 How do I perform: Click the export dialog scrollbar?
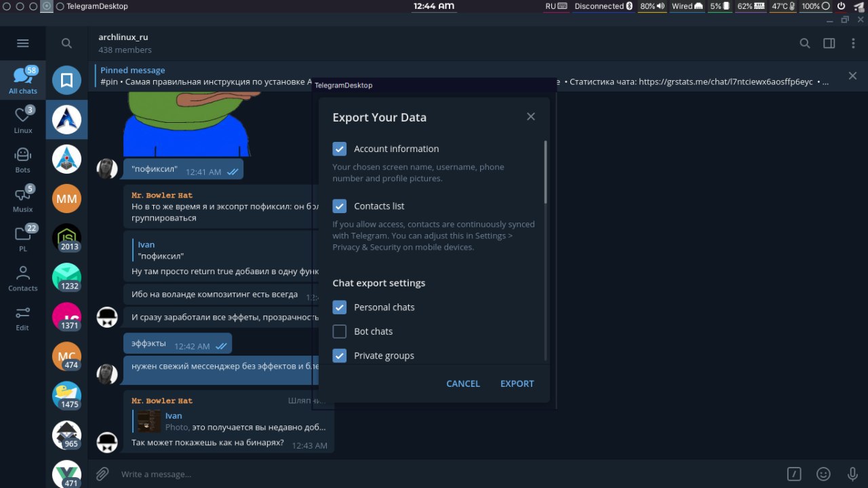coord(545,172)
